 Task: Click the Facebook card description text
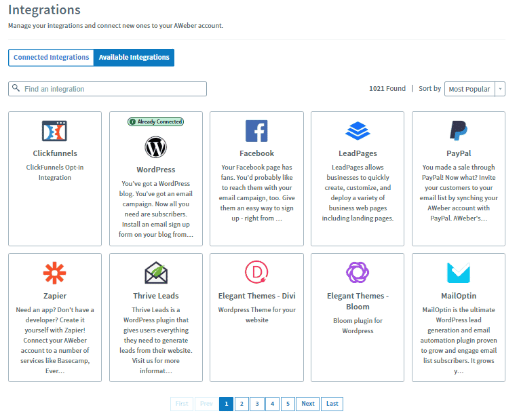257,193
